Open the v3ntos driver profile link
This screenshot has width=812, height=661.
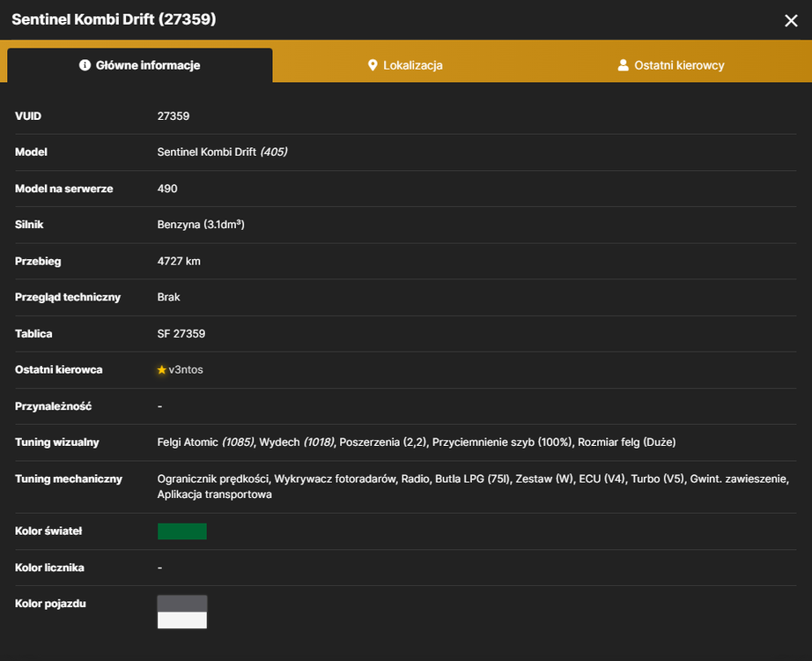click(186, 369)
